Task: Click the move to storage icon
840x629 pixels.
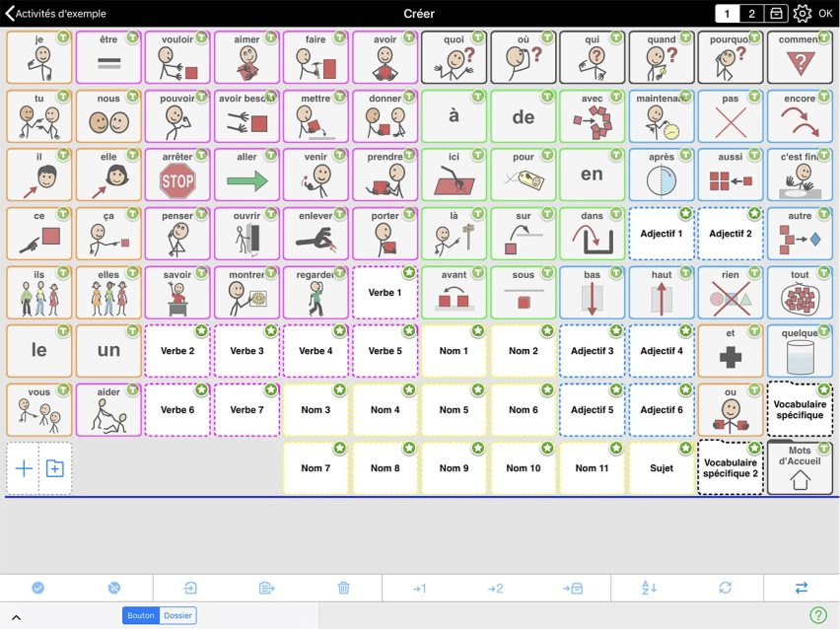Action: tap(573, 589)
